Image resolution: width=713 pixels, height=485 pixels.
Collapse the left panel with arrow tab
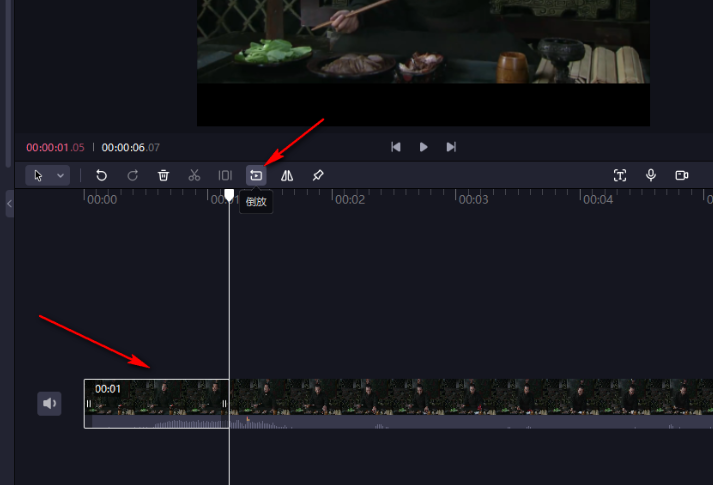(x=9, y=204)
